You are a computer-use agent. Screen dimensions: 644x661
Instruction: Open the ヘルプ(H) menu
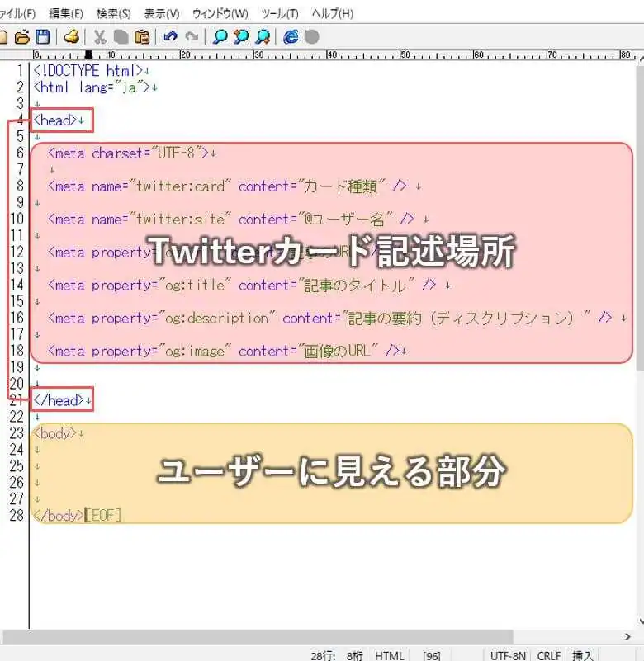pyautogui.click(x=333, y=13)
